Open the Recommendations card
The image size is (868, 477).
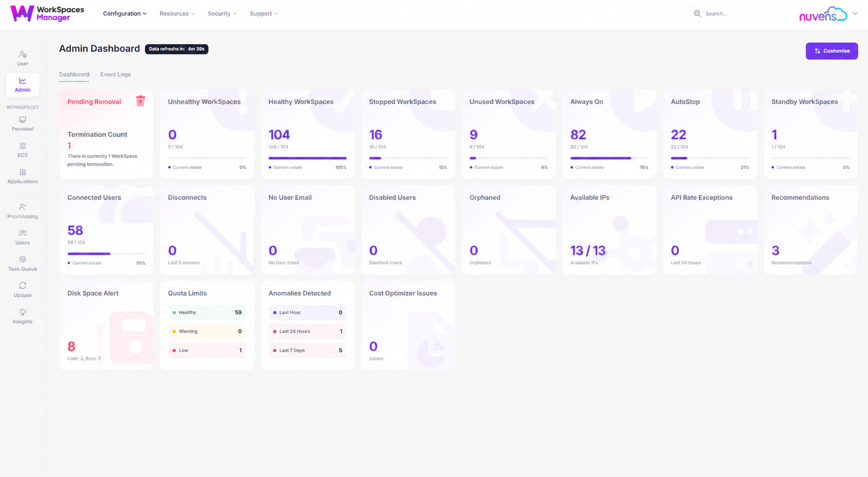click(811, 230)
